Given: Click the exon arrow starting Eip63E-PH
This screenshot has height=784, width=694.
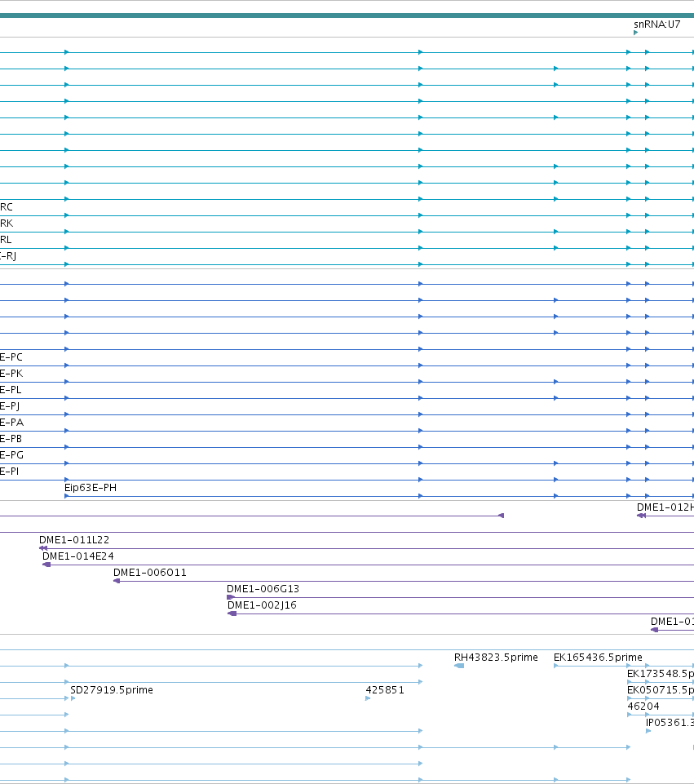Looking at the screenshot, I should [67, 496].
